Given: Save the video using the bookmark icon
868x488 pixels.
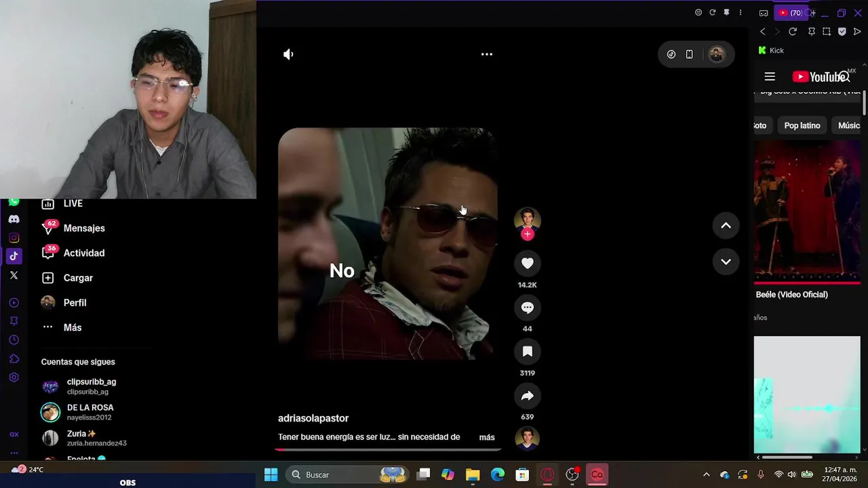Looking at the screenshot, I should (x=528, y=352).
